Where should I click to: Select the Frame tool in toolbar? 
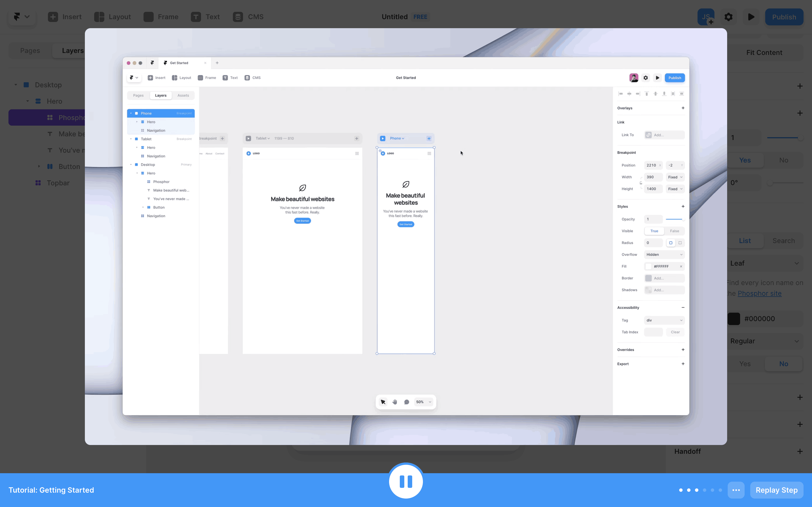[x=161, y=17]
